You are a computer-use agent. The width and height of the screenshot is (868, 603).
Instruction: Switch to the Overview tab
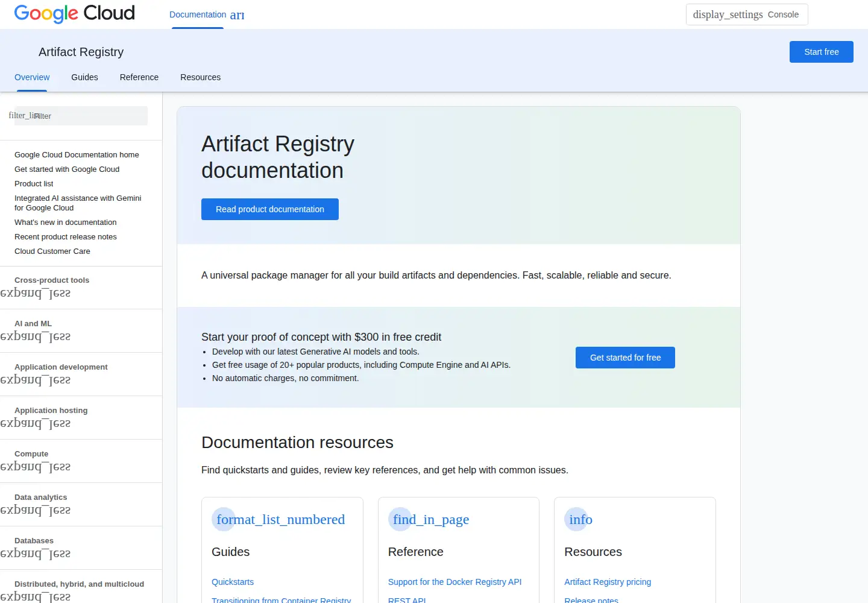(32, 77)
